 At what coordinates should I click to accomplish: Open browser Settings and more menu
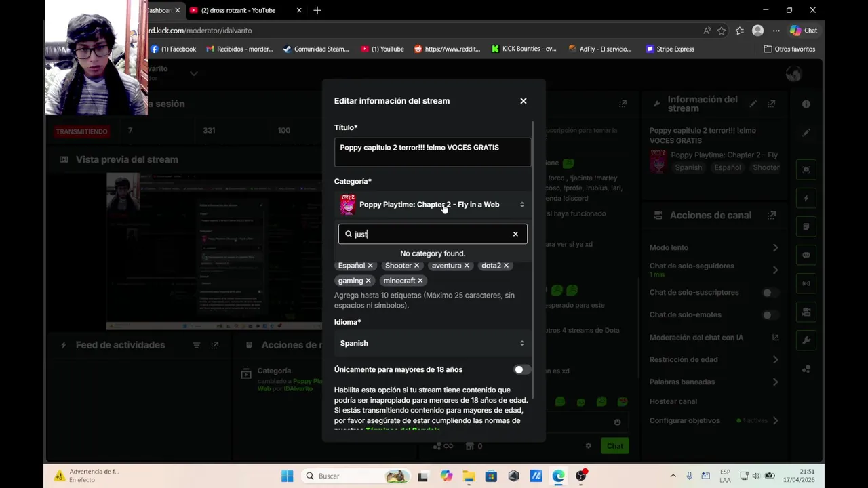(x=776, y=30)
